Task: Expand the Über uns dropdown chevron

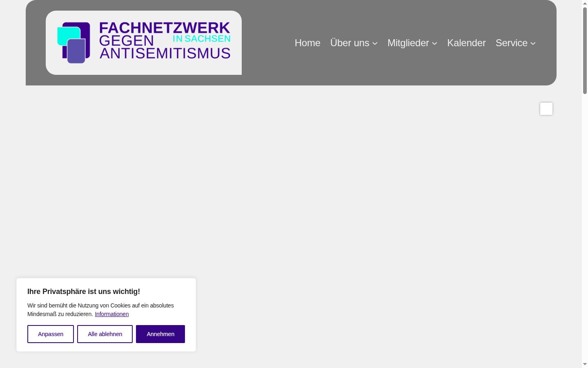Action: tap(375, 43)
